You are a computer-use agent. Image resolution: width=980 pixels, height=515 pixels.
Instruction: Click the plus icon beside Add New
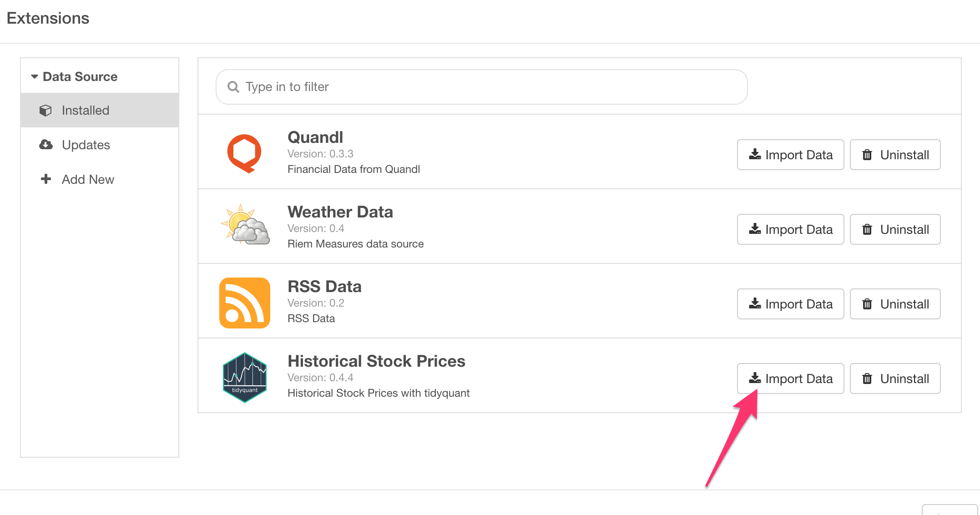click(45, 179)
